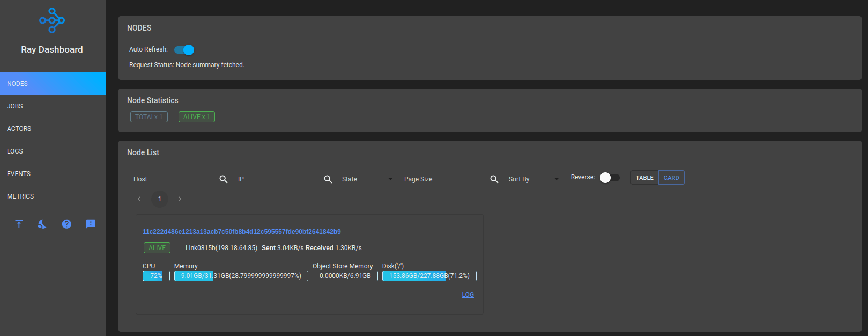The image size is (868, 336).
Task: Open the feedback speech bubble icon
Action: (x=91, y=224)
